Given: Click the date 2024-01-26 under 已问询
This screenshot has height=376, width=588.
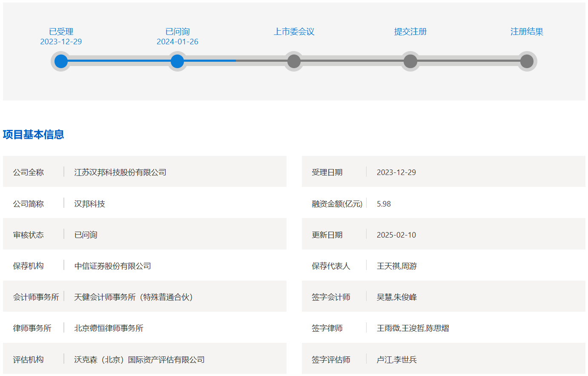Looking at the screenshot, I should (x=177, y=42).
